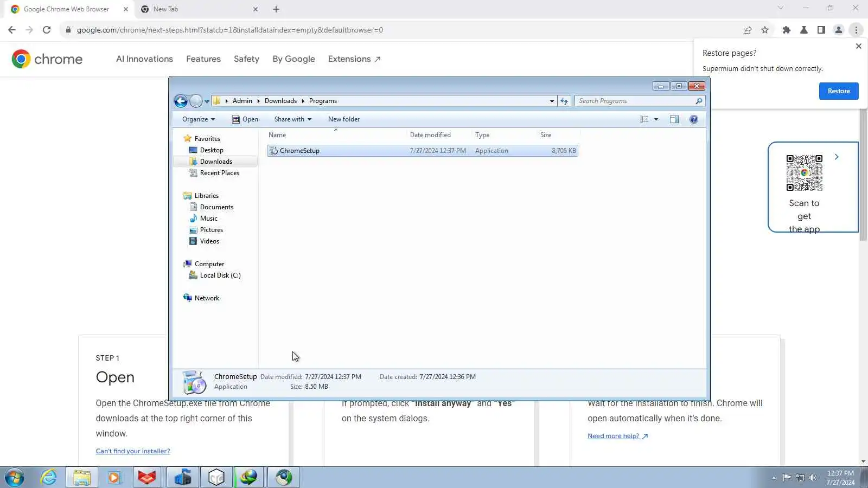The width and height of the screenshot is (868, 488).
Task: Select Computer in the navigation pane
Action: click(x=209, y=264)
